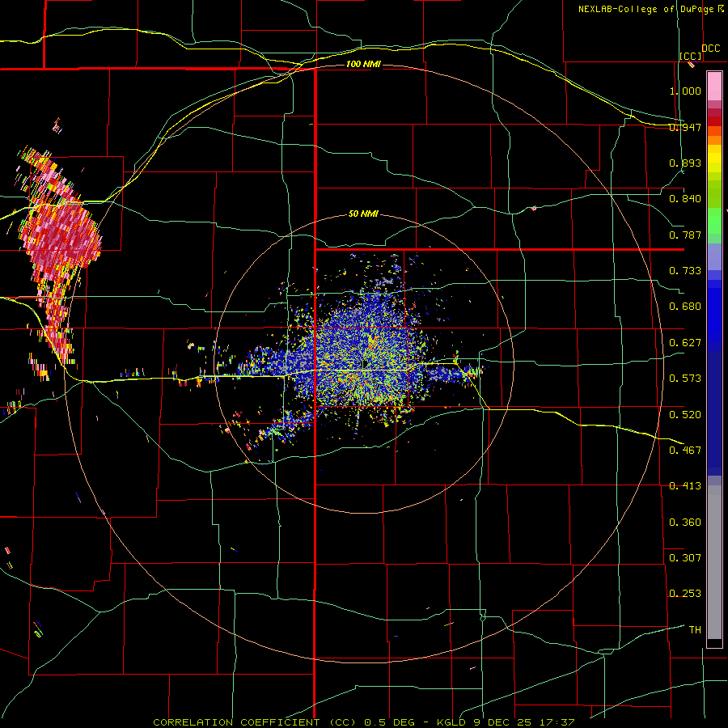728x728 pixels.
Task: Select the 0.360 legend value
Action: click(685, 522)
